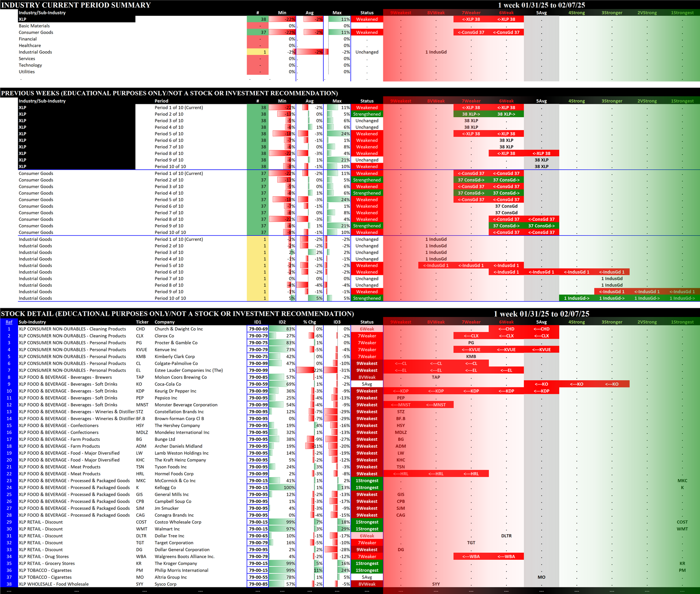This screenshot has width=700, height=594.
Task: Click the red 'Weakened' status for Basic summary XLP row
Action: click(x=367, y=20)
